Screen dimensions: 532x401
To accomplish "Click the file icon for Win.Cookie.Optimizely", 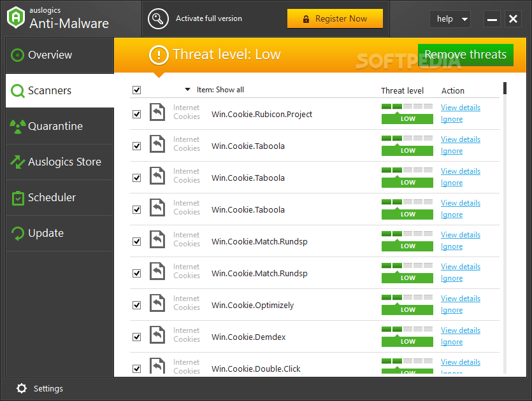I will coord(157,303).
